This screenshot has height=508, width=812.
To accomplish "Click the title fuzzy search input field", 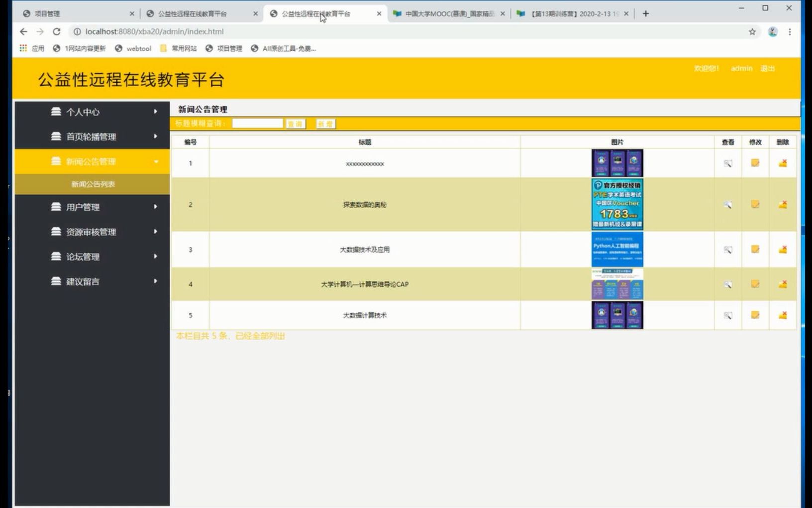I will click(x=257, y=123).
